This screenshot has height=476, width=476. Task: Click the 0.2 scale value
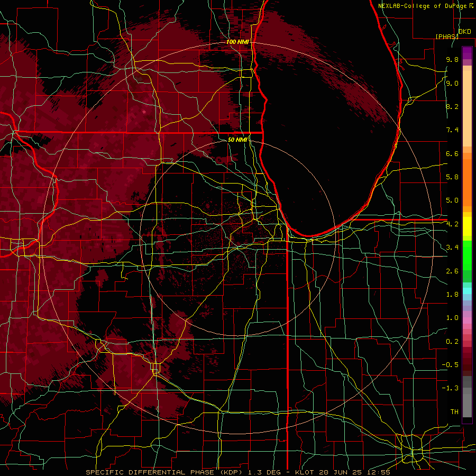click(452, 342)
